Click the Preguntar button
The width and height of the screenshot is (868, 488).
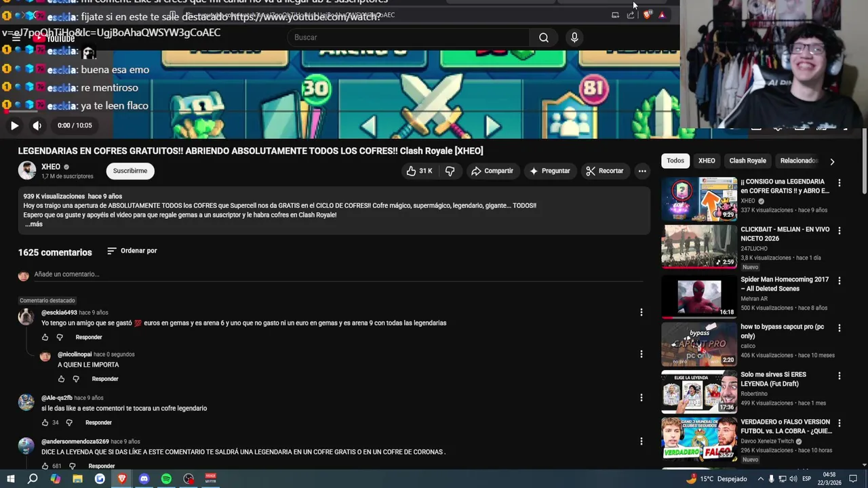[x=550, y=171]
